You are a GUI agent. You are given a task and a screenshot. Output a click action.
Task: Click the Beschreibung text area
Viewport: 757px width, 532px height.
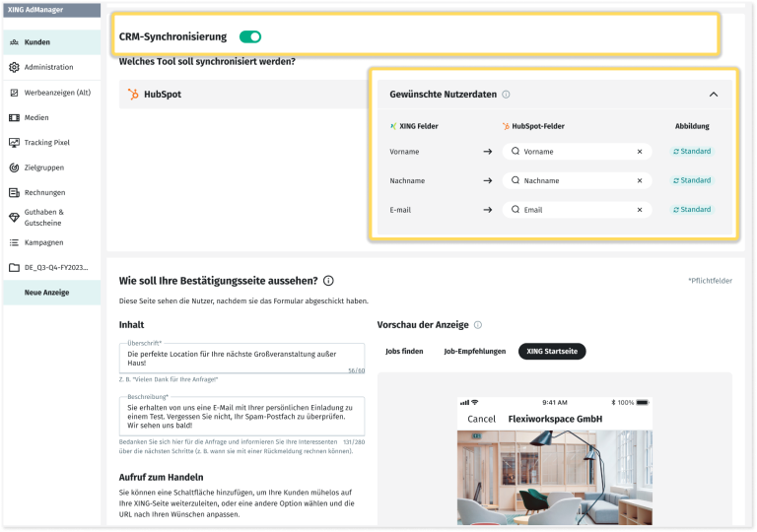pos(241,416)
